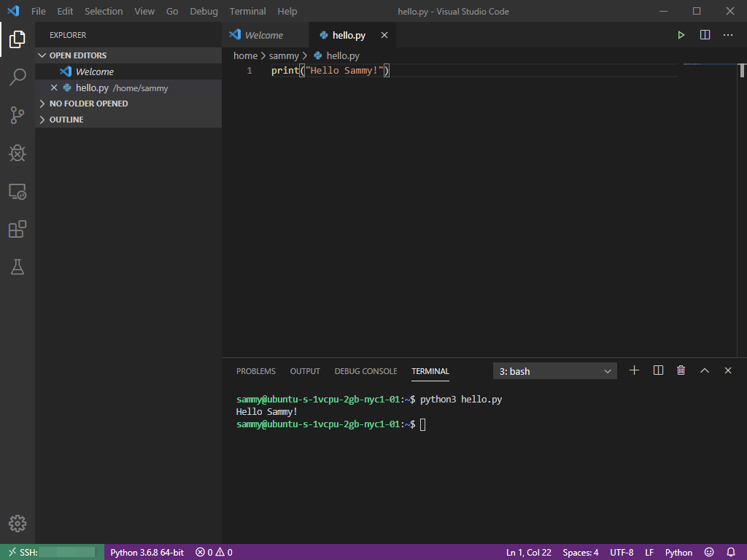Run the Python file with the play icon

pyautogui.click(x=681, y=34)
